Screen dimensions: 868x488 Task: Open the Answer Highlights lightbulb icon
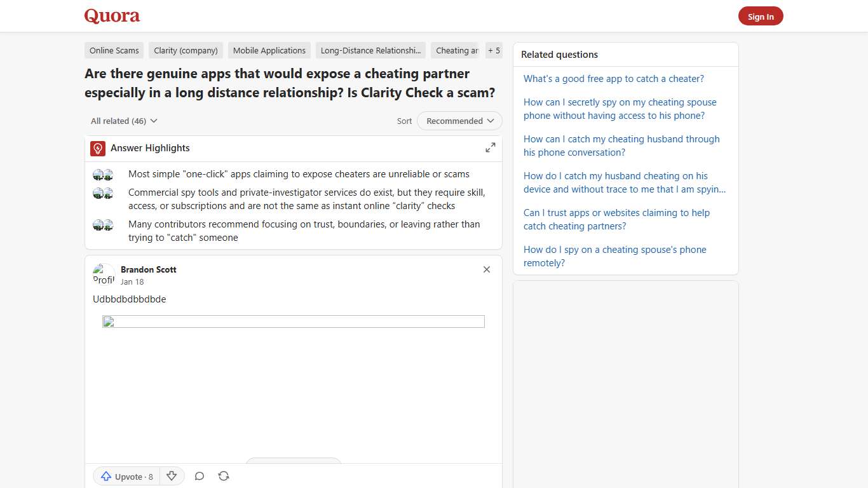[x=97, y=148]
